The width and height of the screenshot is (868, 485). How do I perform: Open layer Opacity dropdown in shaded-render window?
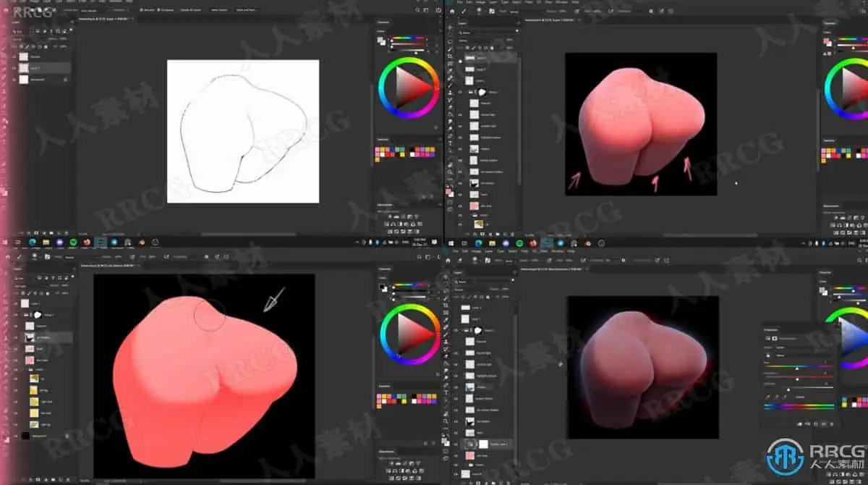point(510,41)
